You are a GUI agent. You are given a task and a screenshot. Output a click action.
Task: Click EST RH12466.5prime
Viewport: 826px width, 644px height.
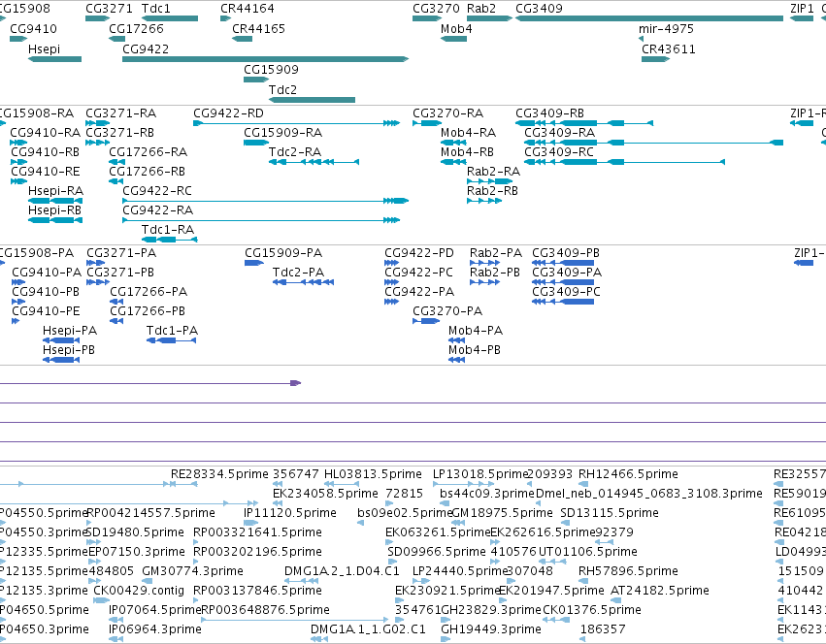pos(628,474)
